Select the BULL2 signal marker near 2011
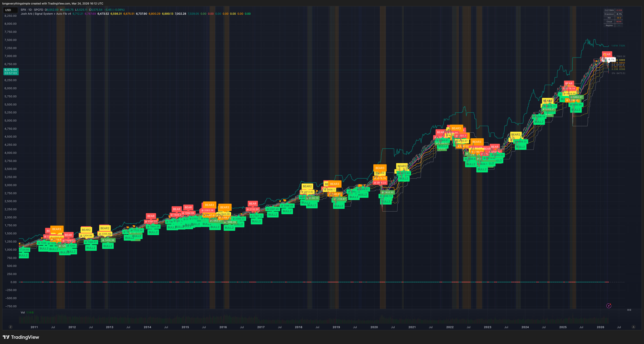644x344 pixels. [23, 255]
